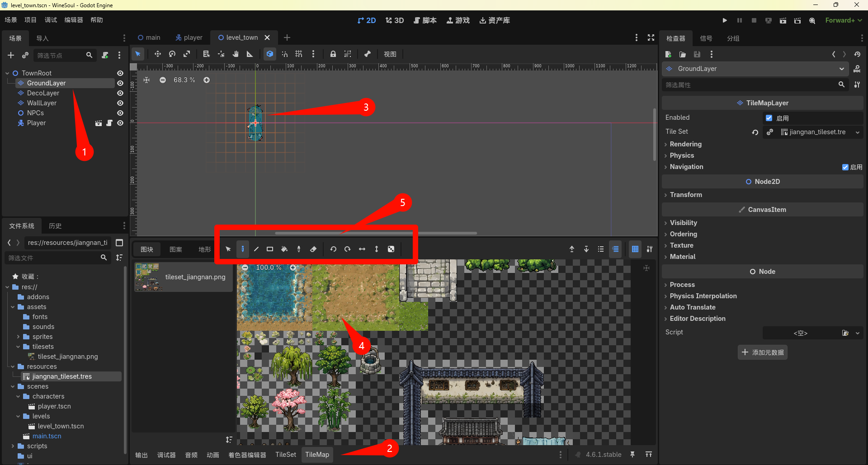
Task: Toggle visibility of TownRoot node
Action: pos(120,73)
